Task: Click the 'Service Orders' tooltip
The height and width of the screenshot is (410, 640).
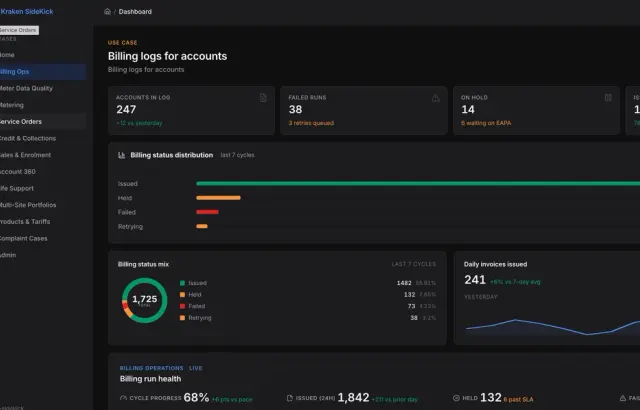Action: [x=19, y=30]
